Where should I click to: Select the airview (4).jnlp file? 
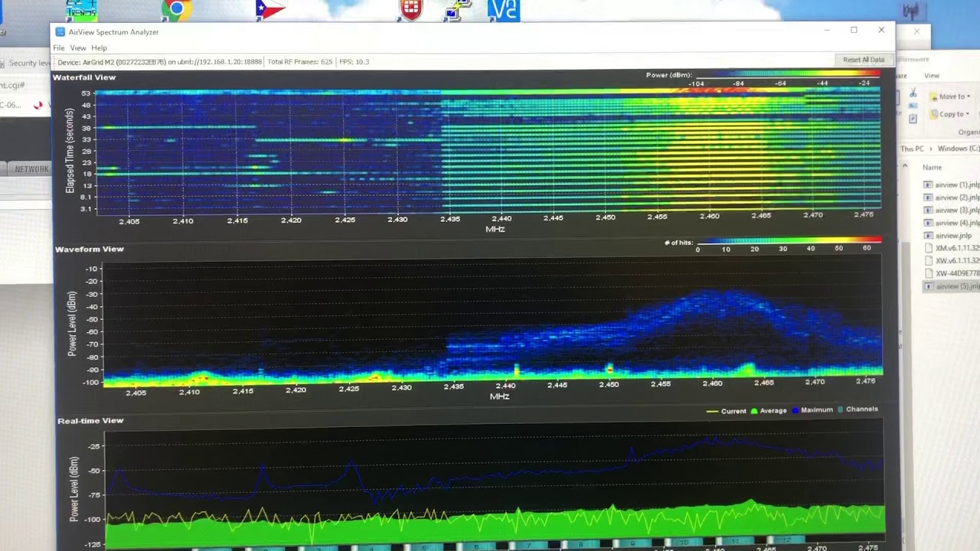952,223
